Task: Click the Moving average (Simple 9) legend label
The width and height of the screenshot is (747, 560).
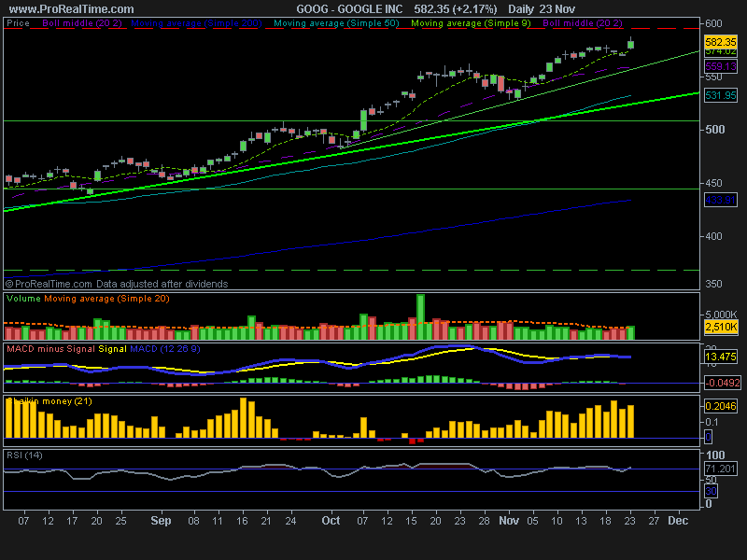Action: [471, 22]
